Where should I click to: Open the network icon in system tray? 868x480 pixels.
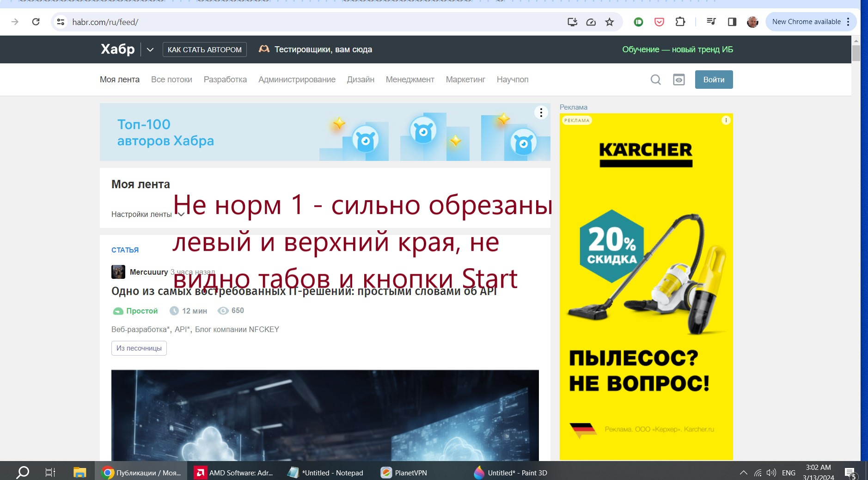click(x=758, y=473)
